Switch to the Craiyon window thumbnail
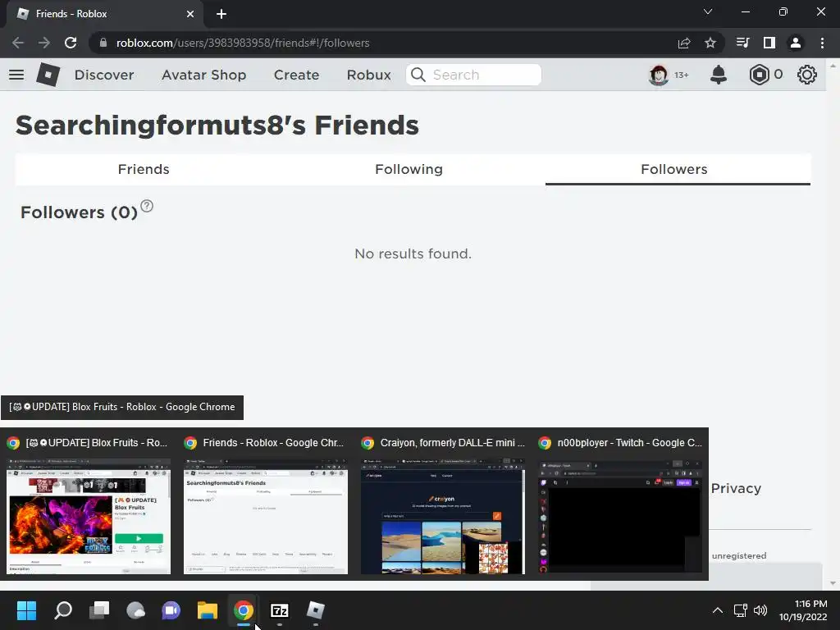Image resolution: width=840 pixels, height=630 pixels. point(443,516)
